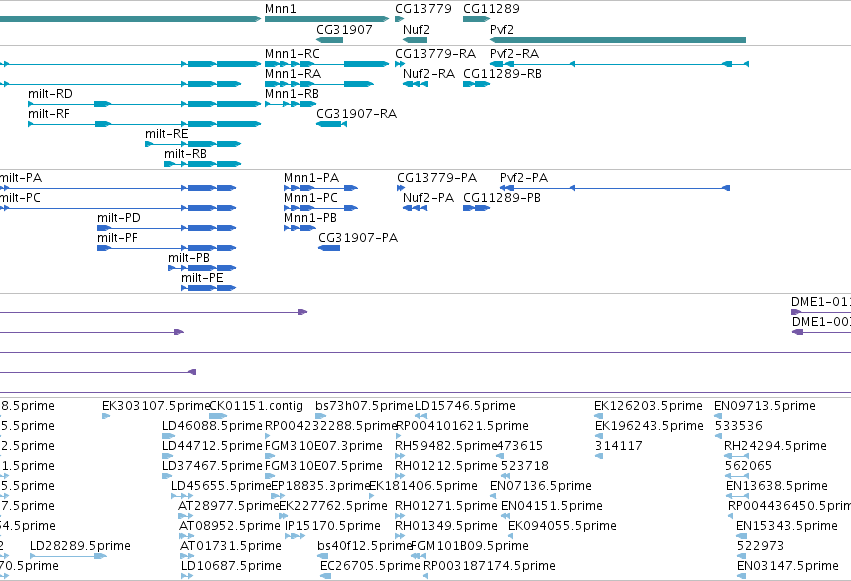Click the CG31907-PA protein label
851x581 pixels.
tap(358, 238)
